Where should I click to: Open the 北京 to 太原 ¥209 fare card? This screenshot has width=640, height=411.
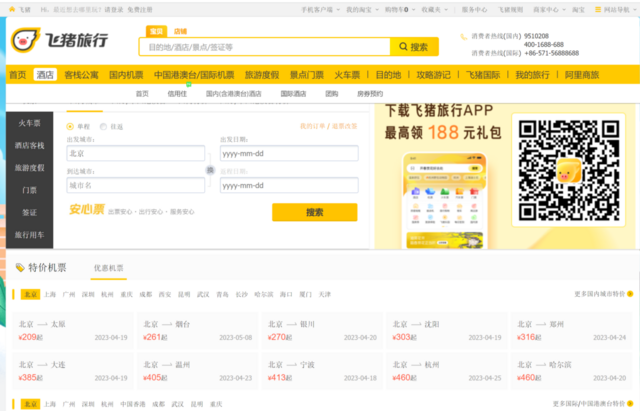pyautogui.click(x=73, y=331)
